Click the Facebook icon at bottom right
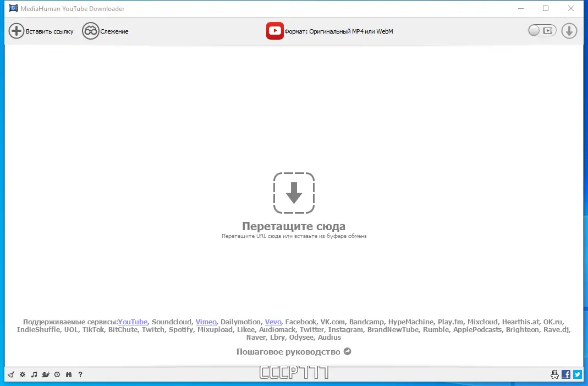 pyautogui.click(x=565, y=374)
